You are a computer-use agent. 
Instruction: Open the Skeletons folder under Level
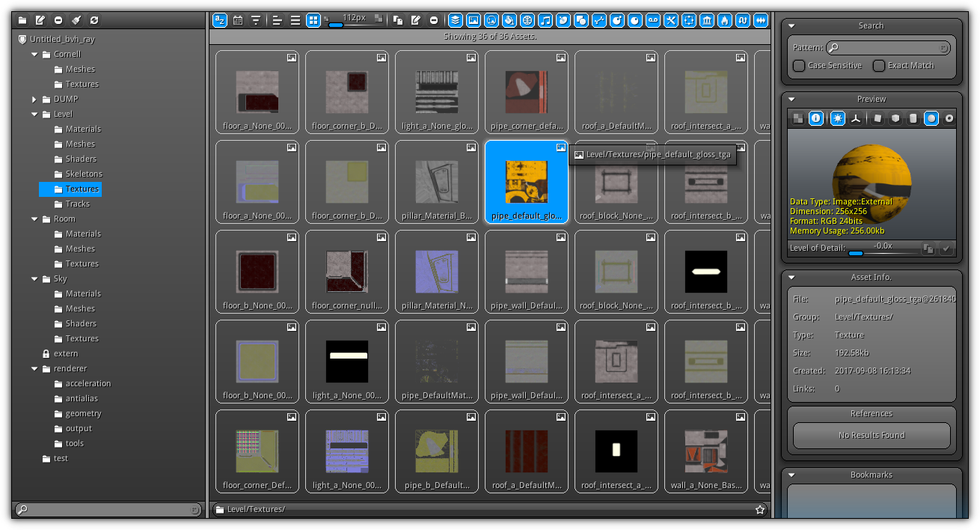[x=78, y=174]
